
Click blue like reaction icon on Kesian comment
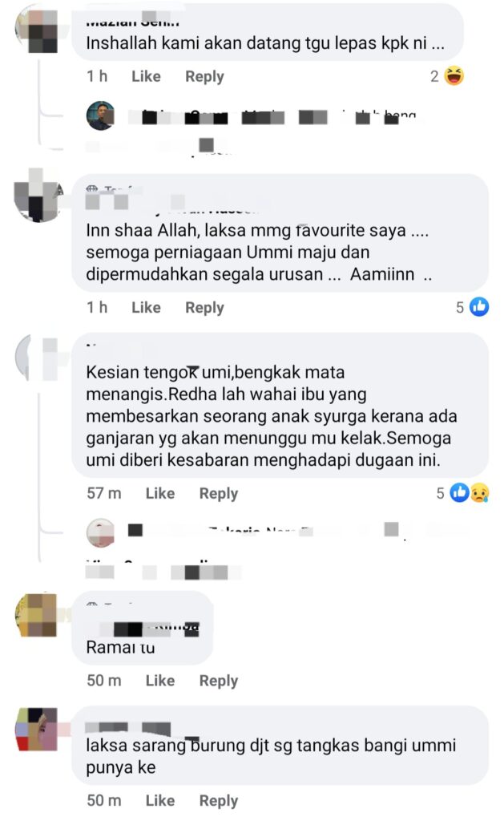[x=459, y=493]
